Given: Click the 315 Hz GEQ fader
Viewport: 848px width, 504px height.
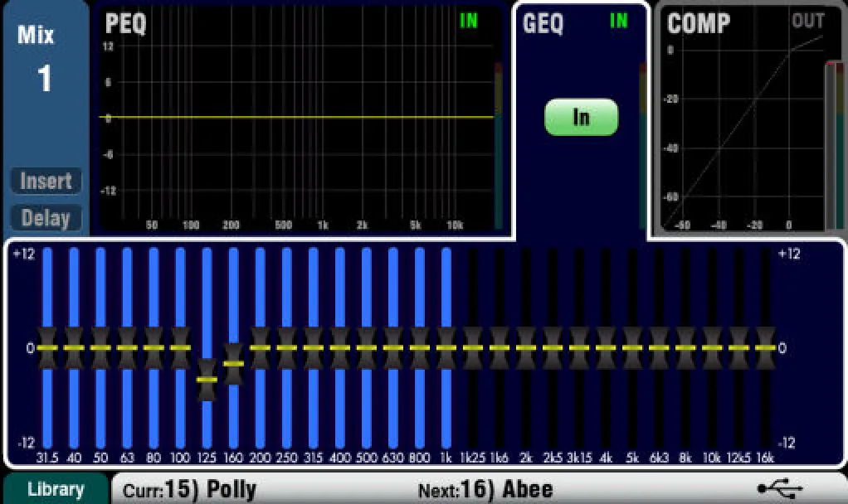Looking at the screenshot, I should point(313,348).
